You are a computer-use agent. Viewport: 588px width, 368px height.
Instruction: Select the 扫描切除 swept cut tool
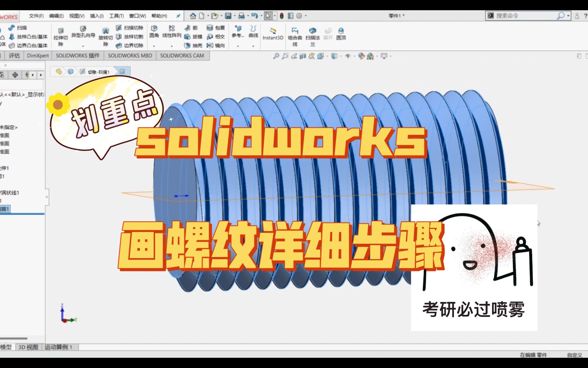(x=130, y=28)
